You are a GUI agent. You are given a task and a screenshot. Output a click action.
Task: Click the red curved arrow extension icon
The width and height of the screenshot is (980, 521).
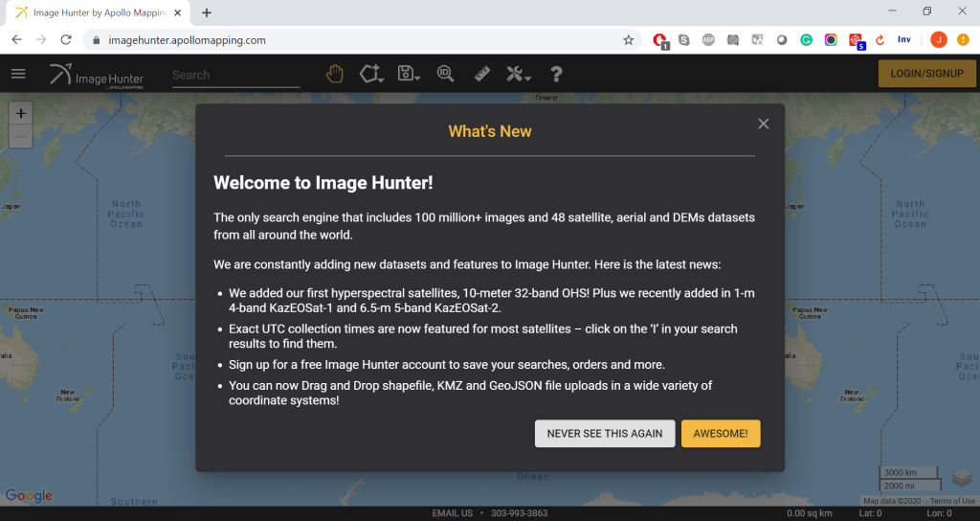coord(880,40)
